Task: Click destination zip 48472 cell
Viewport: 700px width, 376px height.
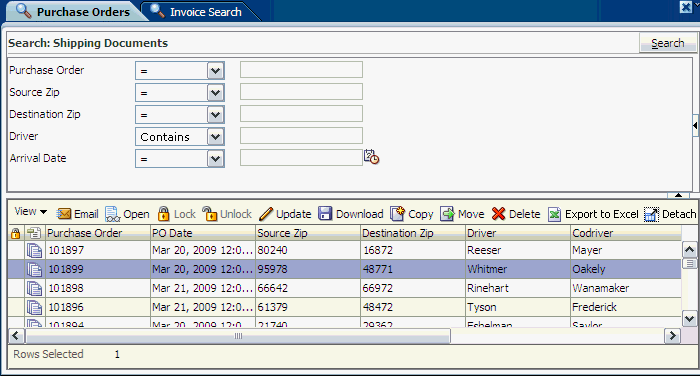Action: point(412,307)
